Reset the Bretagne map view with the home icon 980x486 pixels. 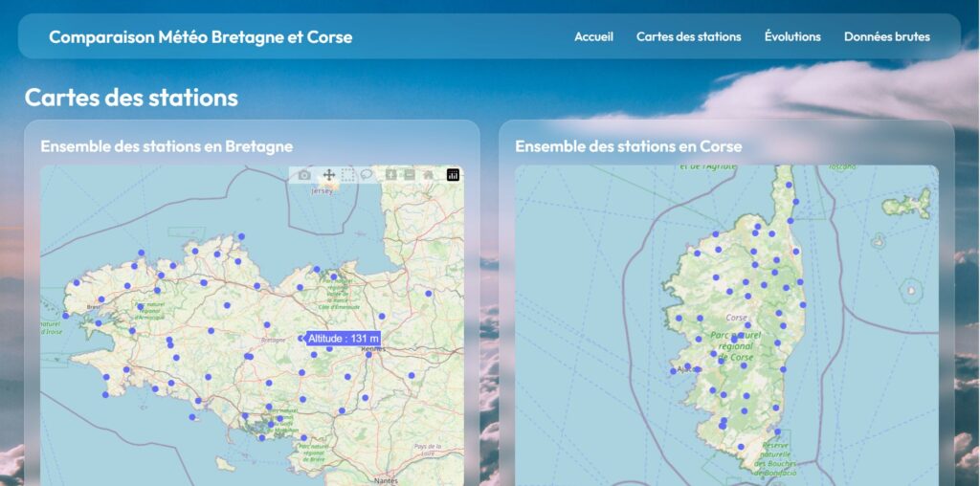point(428,175)
